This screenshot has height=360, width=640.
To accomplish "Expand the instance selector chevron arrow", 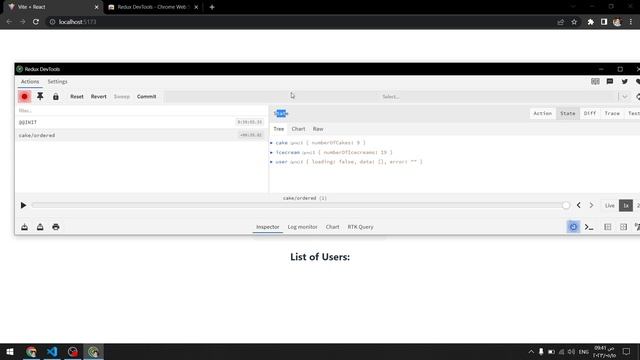I will (x=624, y=97).
